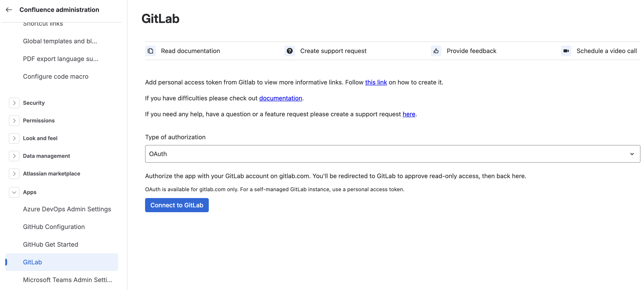Open the Provide feedback link text
The height and width of the screenshot is (290, 644).
click(471, 51)
